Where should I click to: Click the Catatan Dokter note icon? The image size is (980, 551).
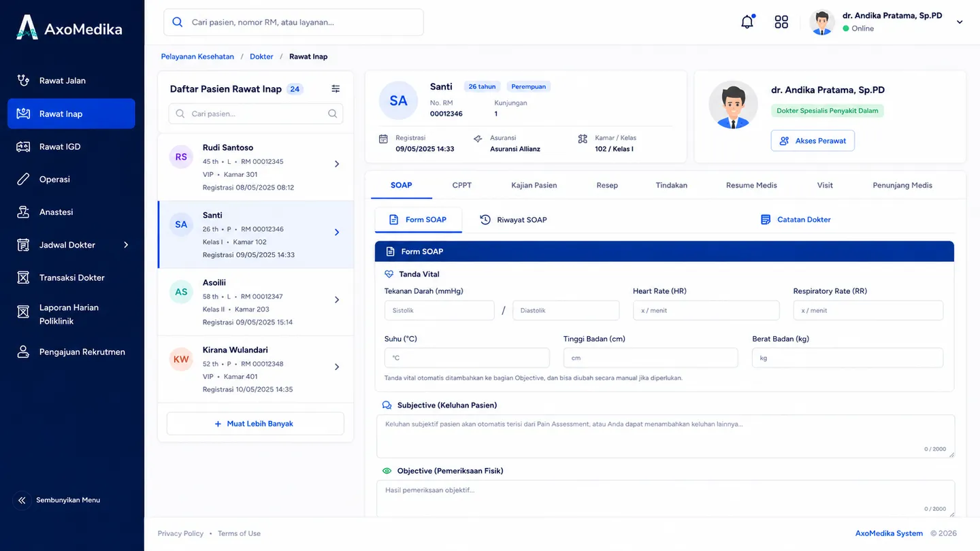point(766,220)
